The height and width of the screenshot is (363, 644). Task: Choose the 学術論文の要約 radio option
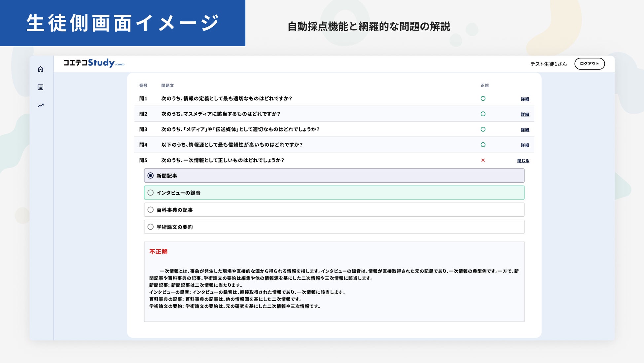[x=151, y=227]
